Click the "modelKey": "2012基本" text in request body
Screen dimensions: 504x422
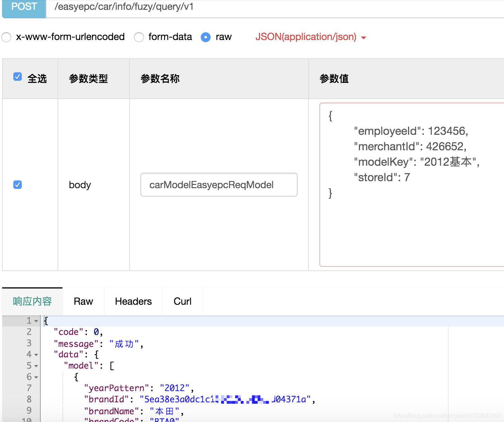click(x=417, y=162)
